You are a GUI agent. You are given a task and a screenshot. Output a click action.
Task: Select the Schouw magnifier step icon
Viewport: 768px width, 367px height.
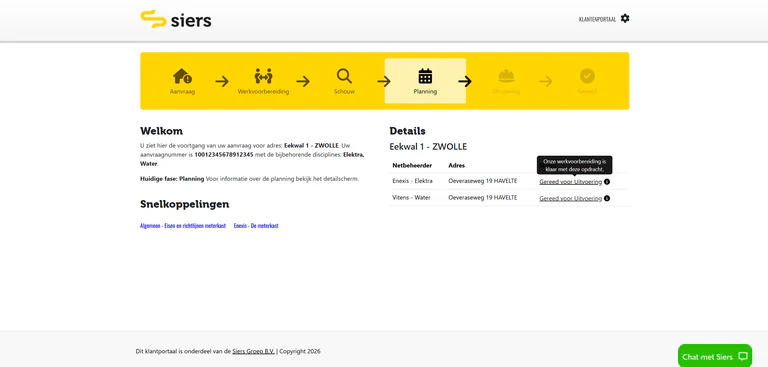pos(344,76)
